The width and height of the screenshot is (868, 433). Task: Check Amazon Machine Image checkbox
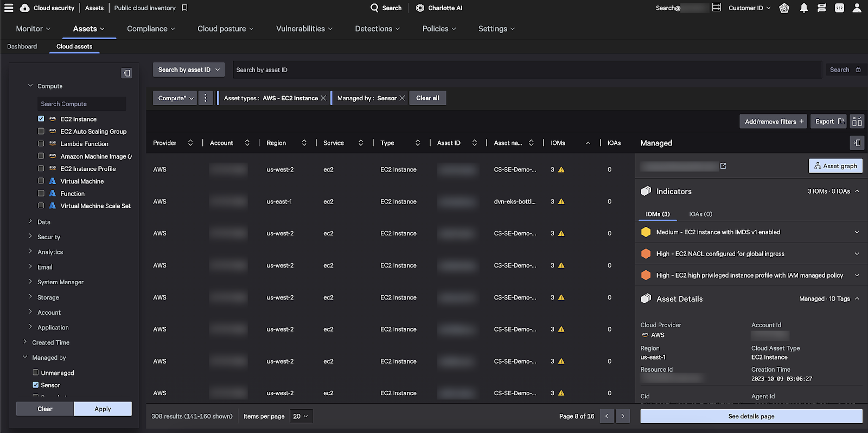pos(41,156)
